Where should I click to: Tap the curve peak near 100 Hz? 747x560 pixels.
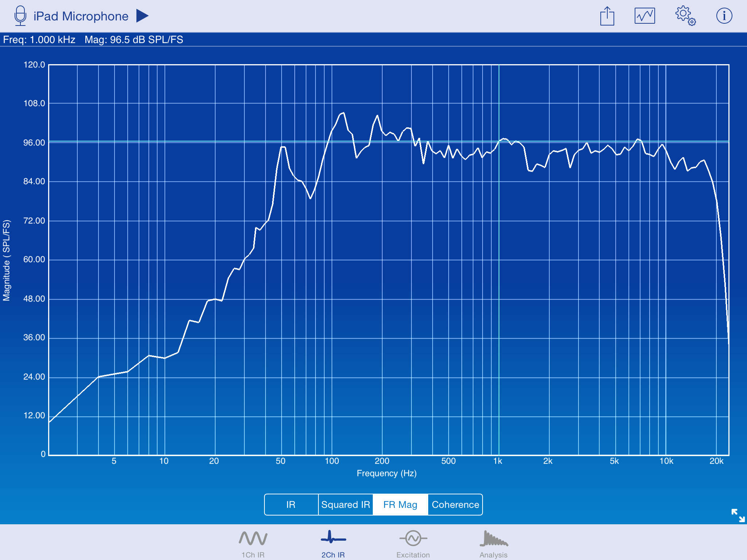[x=342, y=113]
